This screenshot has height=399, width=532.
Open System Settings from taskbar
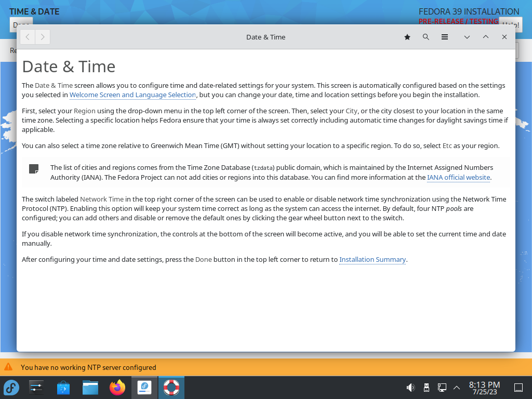(36, 388)
